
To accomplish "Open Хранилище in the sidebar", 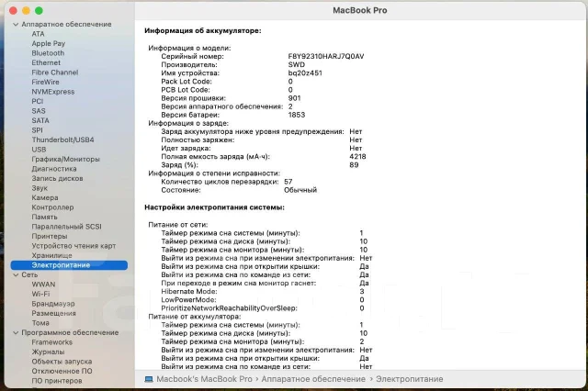I will (x=51, y=256).
